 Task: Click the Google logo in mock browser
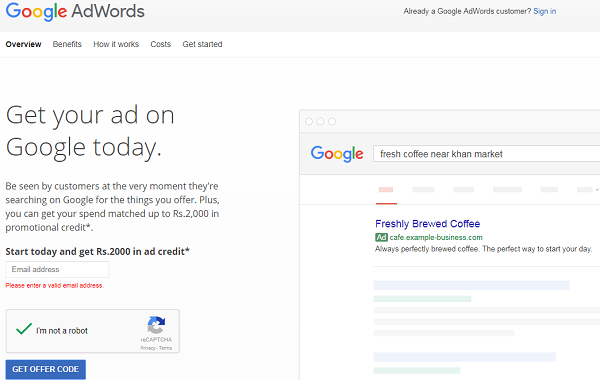[x=337, y=154]
